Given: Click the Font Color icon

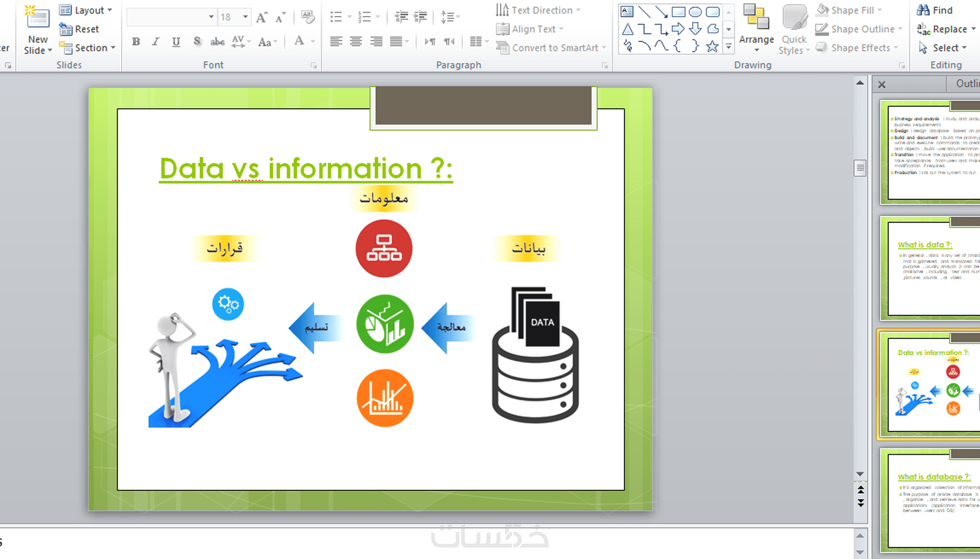Looking at the screenshot, I should (x=299, y=41).
